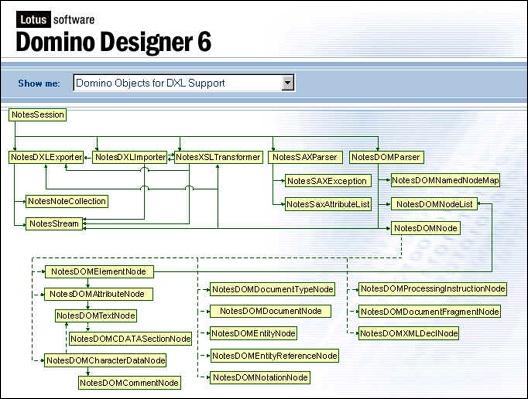Click the NotesDOMAttributeNode box
Viewport: 528px width, 399px height.
point(98,294)
